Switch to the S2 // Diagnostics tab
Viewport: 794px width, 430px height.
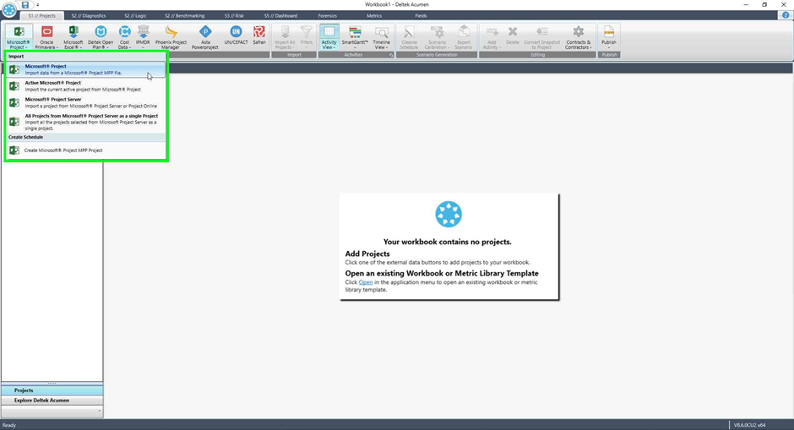point(89,16)
